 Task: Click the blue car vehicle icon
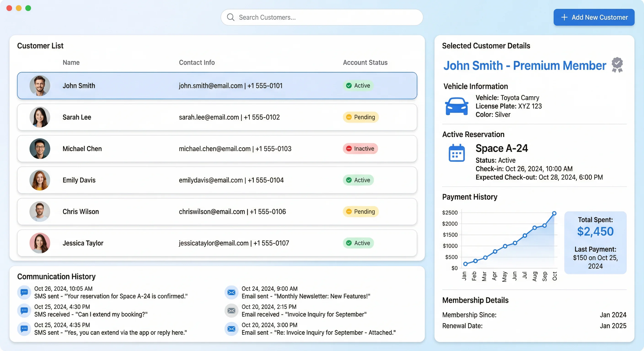click(x=456, y=106)
